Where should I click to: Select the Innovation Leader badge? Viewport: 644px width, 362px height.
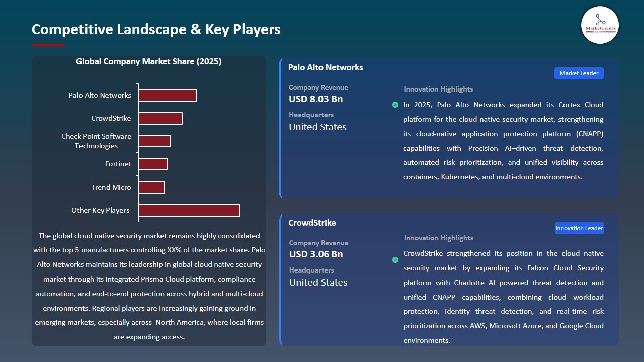tap(579, 228)
